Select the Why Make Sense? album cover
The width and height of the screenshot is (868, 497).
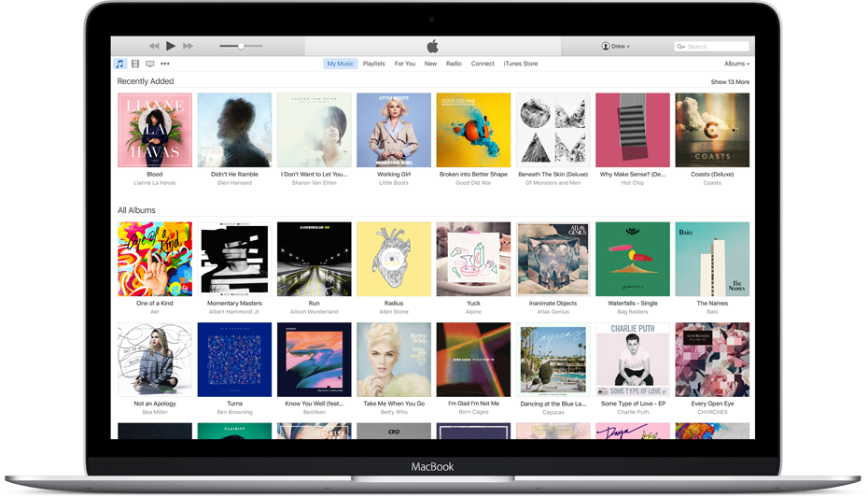[633, 130]
